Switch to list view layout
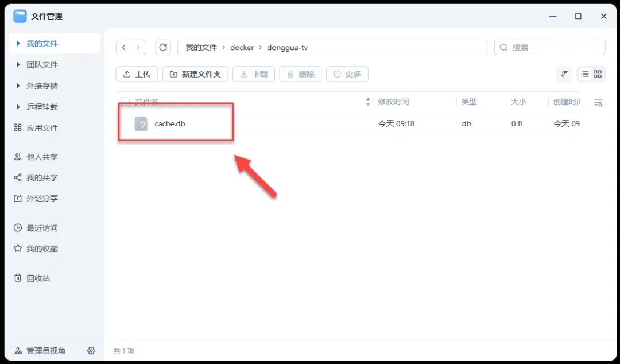 coord(584,74)
